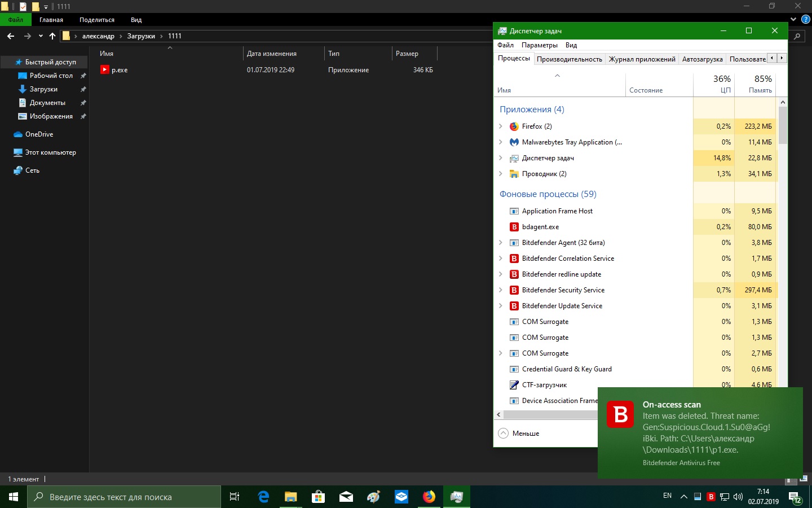The height and width of the screenshot is (508, 812).
Task: Open the Action Center notifications icon
Action: [795, 497]
